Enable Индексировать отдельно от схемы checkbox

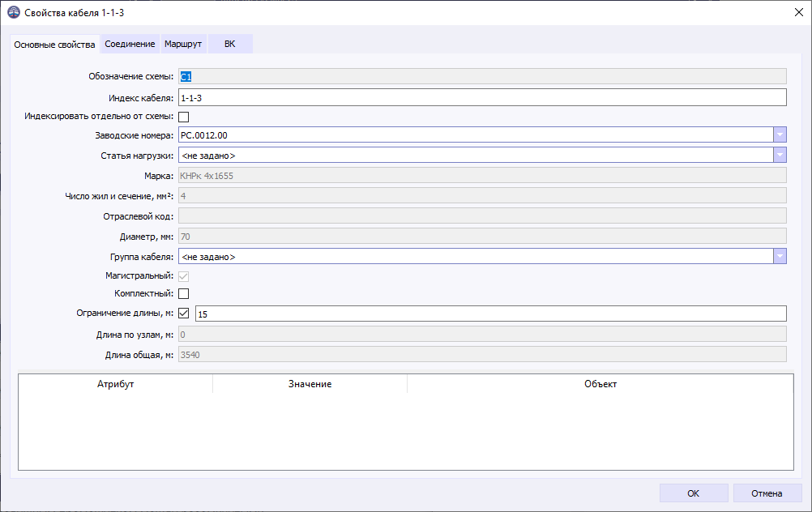click(x=183, y=117)
